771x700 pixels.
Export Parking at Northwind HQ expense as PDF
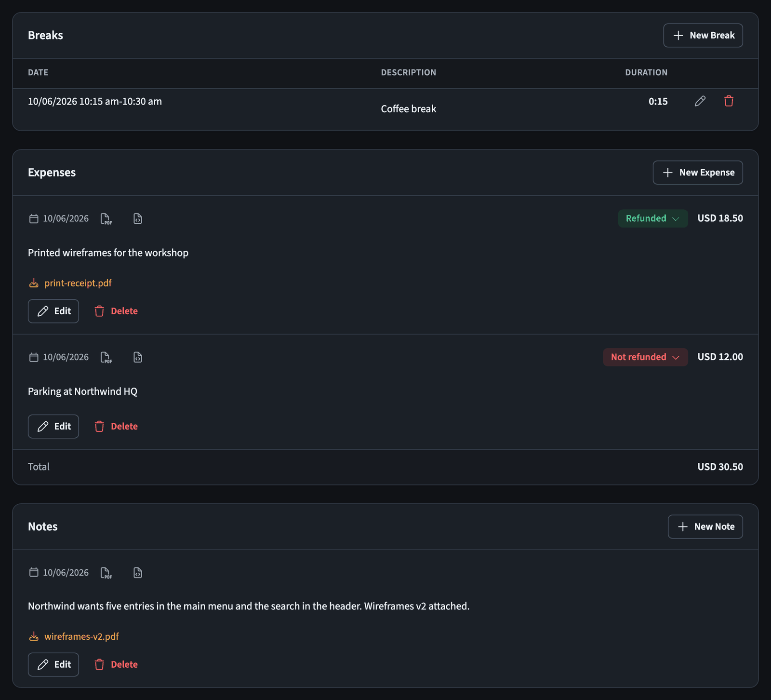106,357
